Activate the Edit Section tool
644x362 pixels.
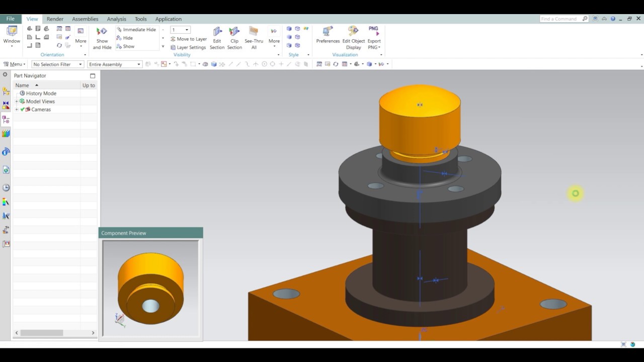coord(217,38)
